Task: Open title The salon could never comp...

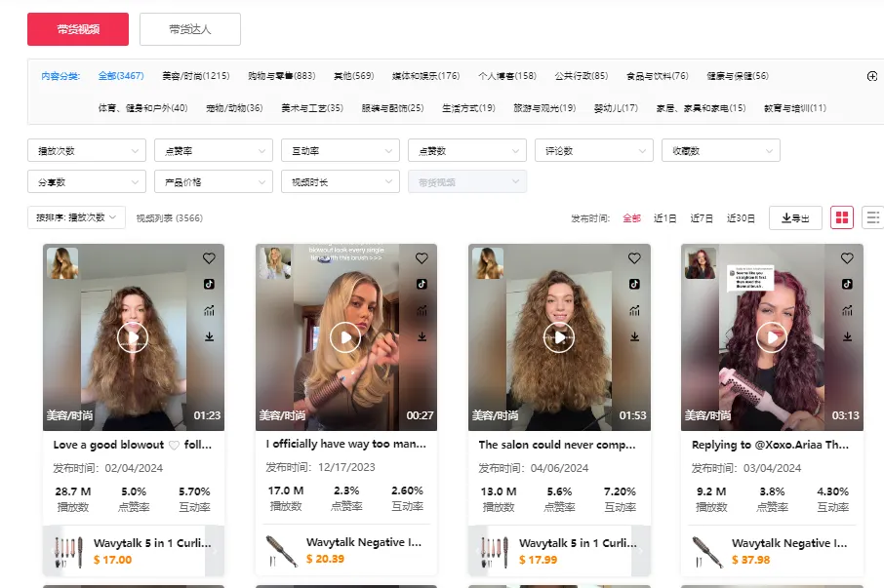Action: pyautogui.click(x=557, y=445)
